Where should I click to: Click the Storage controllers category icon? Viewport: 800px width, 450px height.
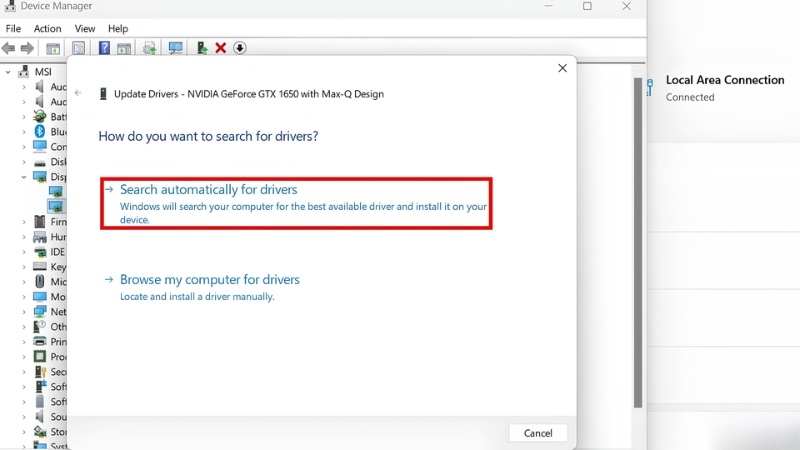tap(40, 432)
